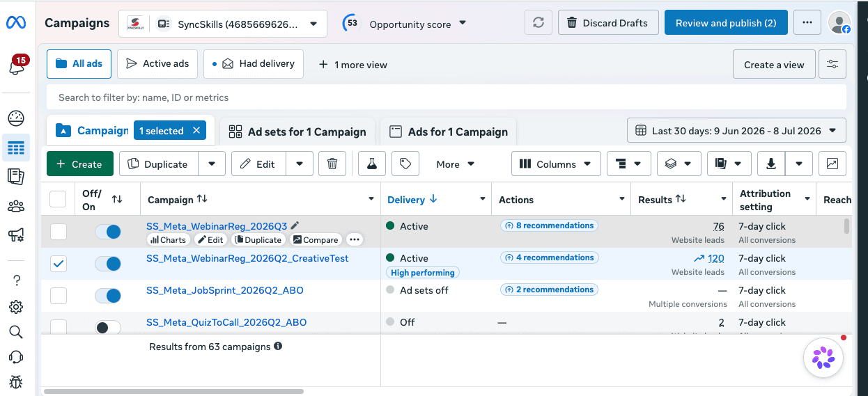The image size is (868, 396).
Task: Expand the More dropdown in toolbar
Action: coord(456,164)
